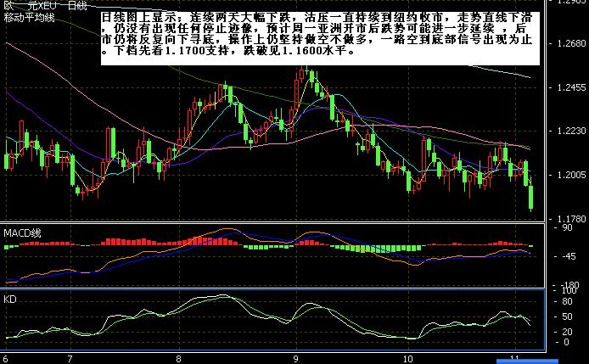
Task: Select the latest long green candlestick
Action: point(531,197)
